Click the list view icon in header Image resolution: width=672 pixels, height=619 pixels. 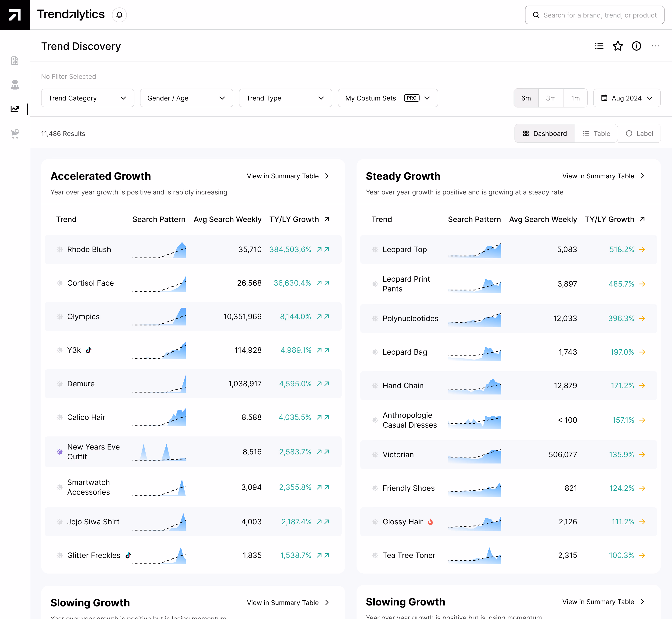599,46
